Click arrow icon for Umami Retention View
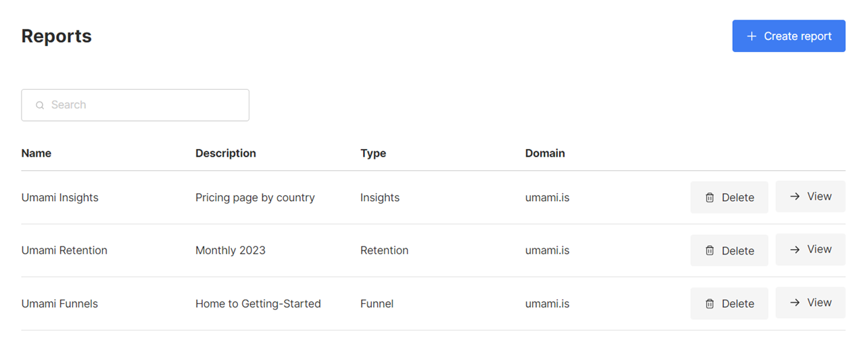This screenshot has width=868, height=349. [795, 249]
